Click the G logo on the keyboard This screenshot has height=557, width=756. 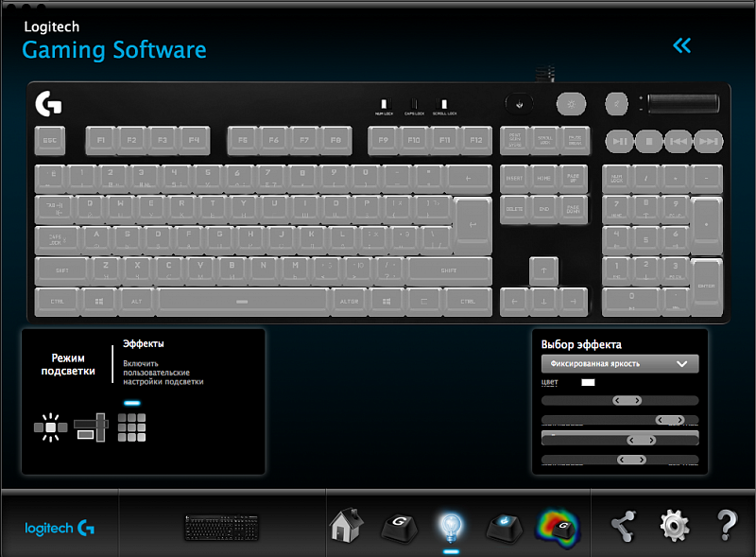48,104
